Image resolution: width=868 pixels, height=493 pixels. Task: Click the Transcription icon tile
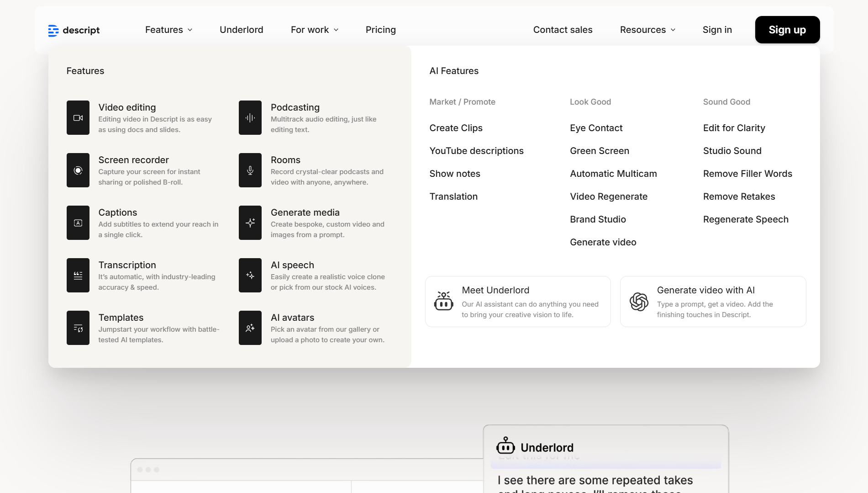click(x=78, y=276)
